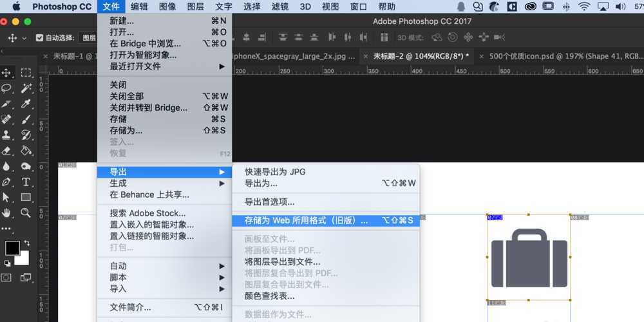Select the Horizontal Type tool

26,182
